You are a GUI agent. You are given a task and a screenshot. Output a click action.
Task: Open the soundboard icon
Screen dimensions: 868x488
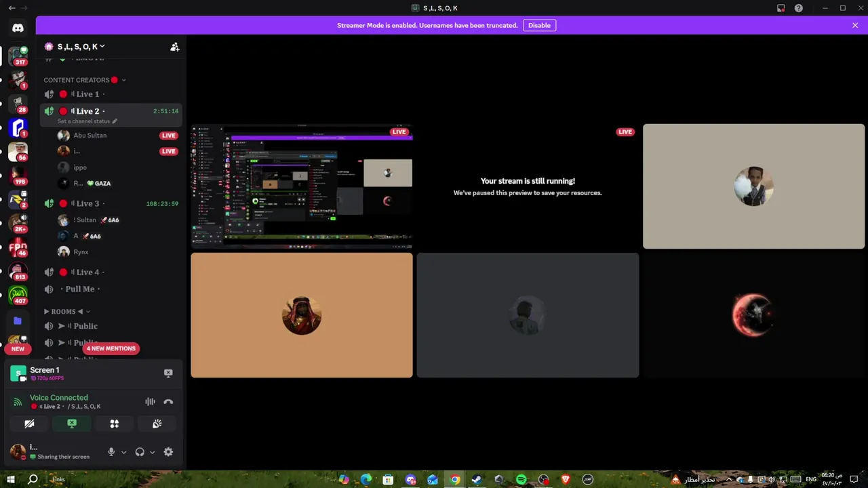coord(157,424)
